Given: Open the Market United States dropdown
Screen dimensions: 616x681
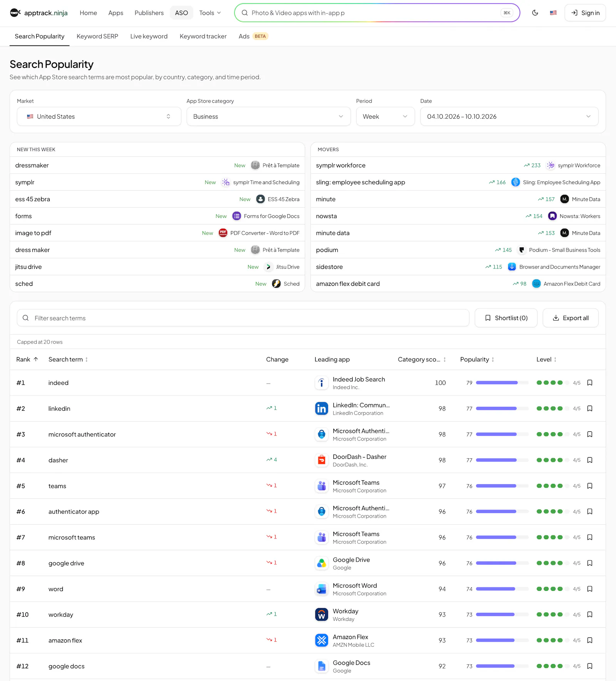Looking at the screenshot, I should (x=99, y=116).
